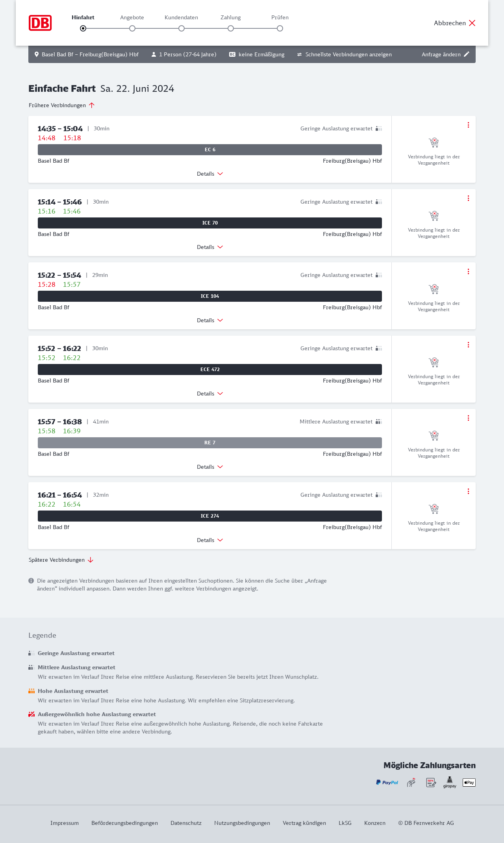This screenshot has width=504, height=843.
Task: Expand Details for the ECE 472 connection
Action: (210, 394)
